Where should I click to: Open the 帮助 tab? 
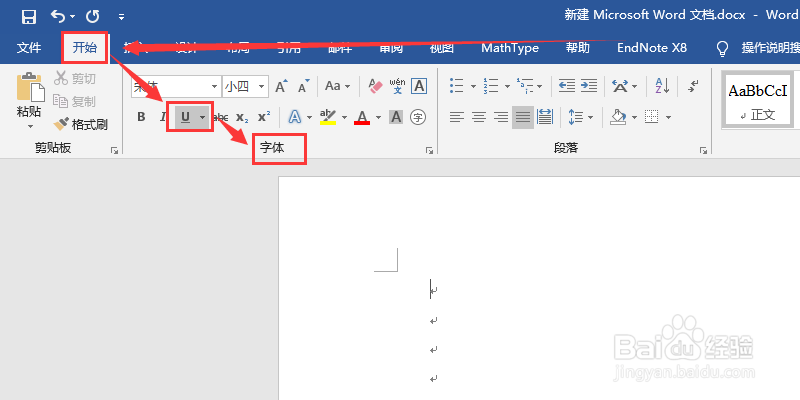point(578,48)
